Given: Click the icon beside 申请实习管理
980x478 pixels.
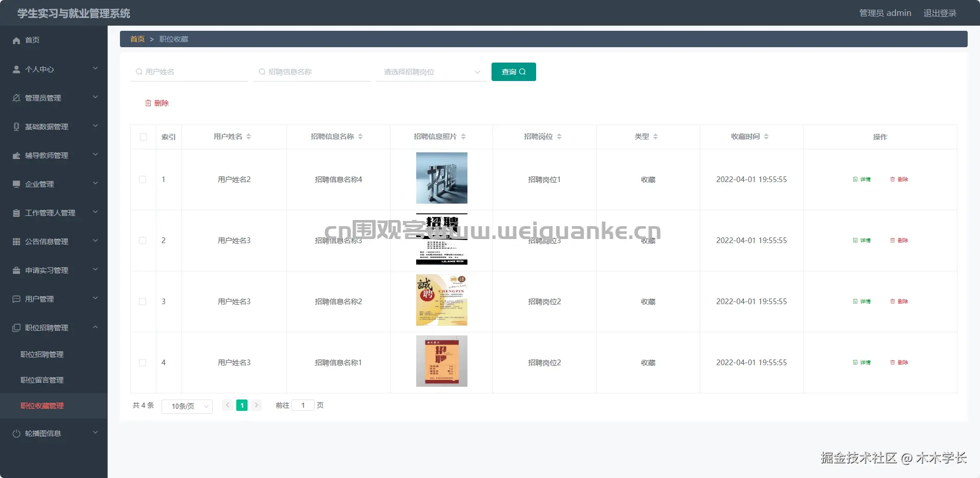Looking at the screenshot, I should click(x=16, y=270).
